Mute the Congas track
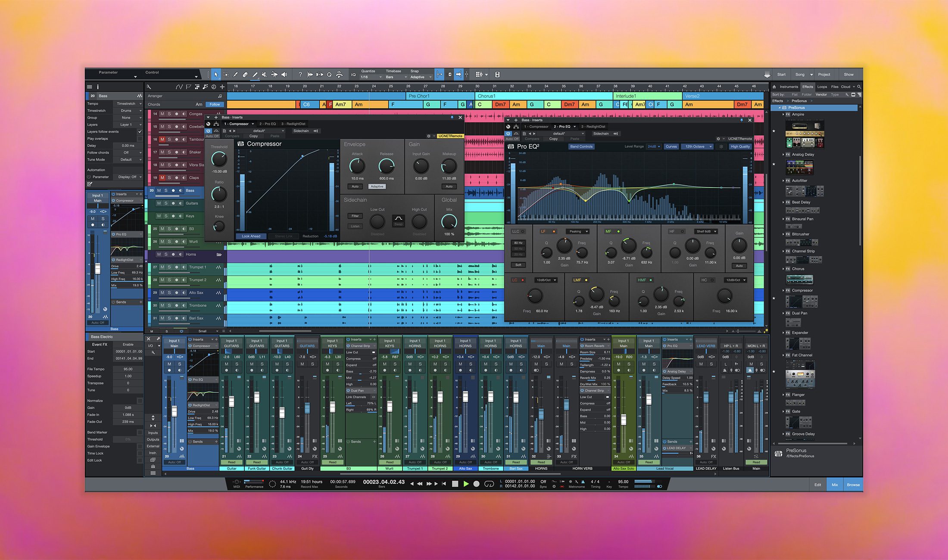948x560 pixels. 162,114
